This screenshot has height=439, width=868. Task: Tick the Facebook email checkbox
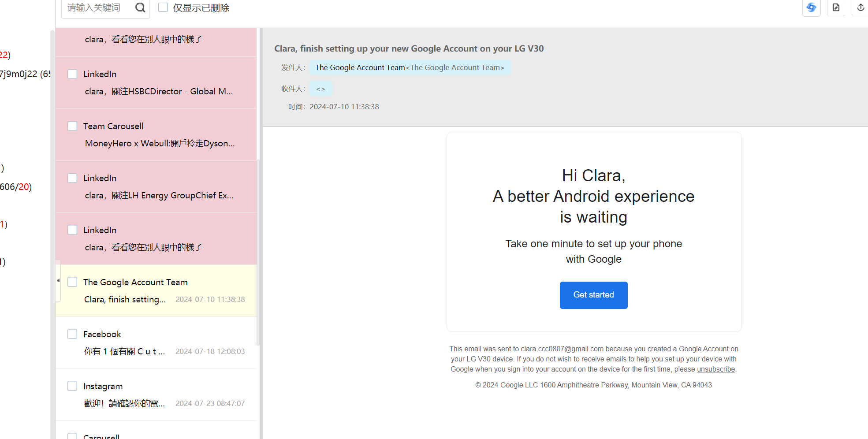(x=72, y=334)
